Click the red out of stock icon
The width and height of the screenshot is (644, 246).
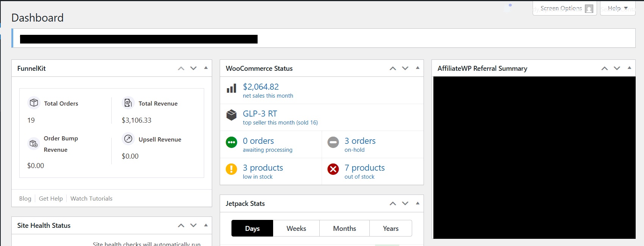pos(333,169)
